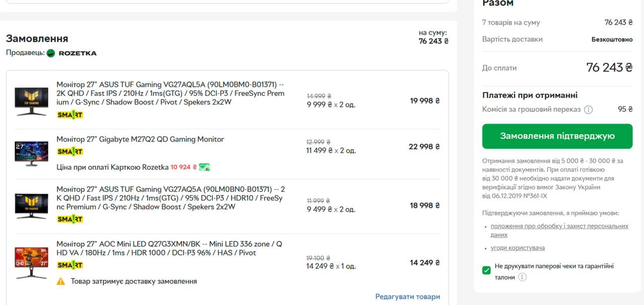Open the info icon beside money transfer commission
This screenshot has height=305, width=644.
pyautogui.click(x=588, y=110)
